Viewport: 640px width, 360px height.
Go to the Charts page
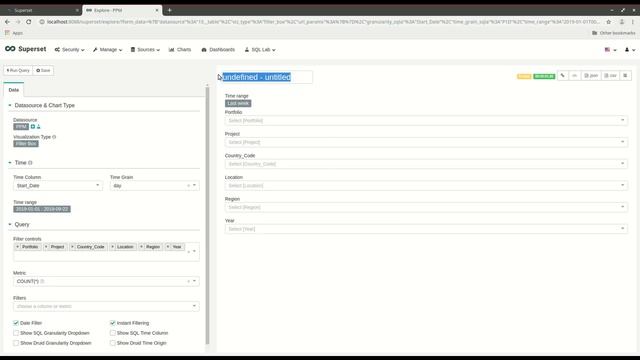tap(180, 49)
